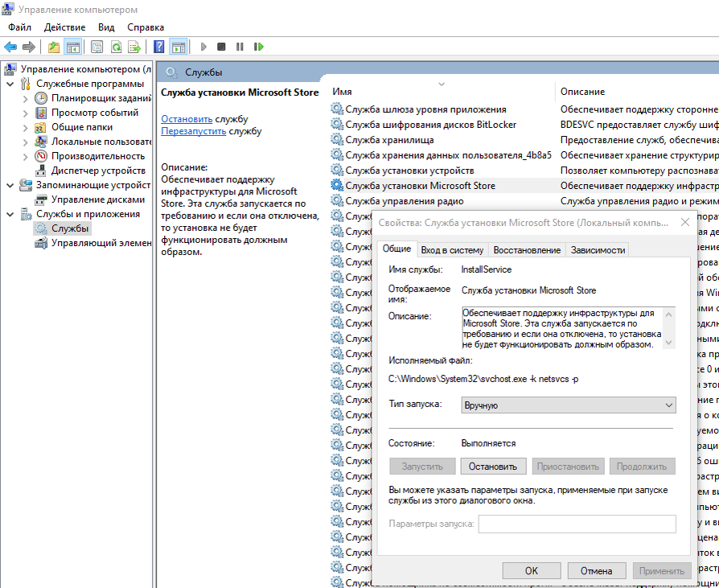
Task: Collapse the Служебные программы tree node
Action: click(x=10, y=84)
